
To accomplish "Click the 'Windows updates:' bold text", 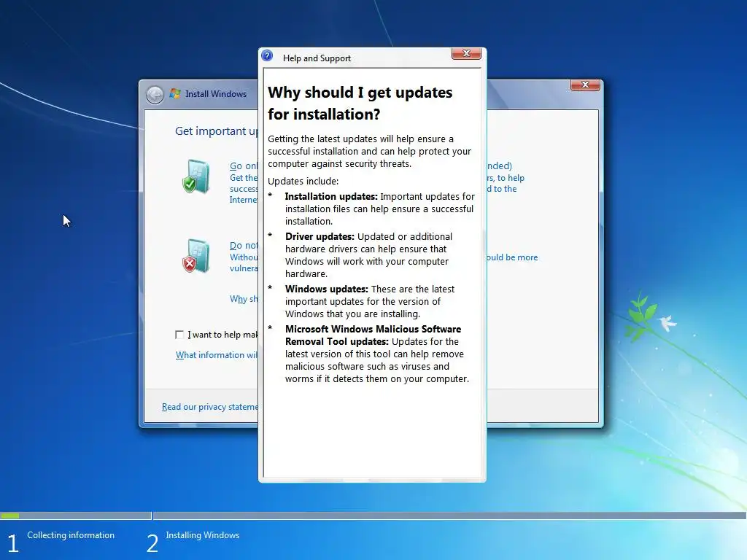I will pyautogui.click(x=326, y=289).
